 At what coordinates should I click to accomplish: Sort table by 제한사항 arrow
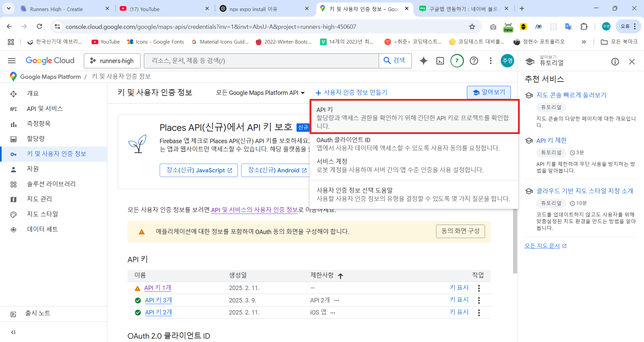pyautogui.click(x=340, y=276)
